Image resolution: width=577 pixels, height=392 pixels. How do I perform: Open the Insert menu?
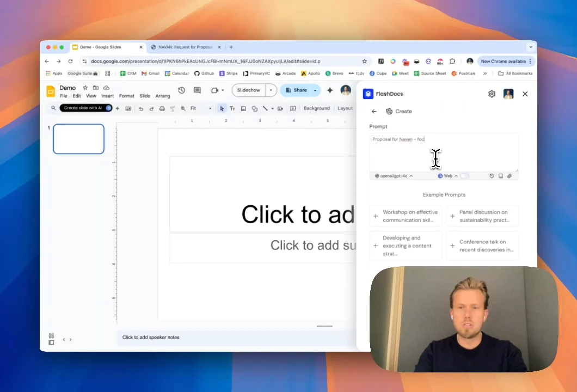(107, 96)
